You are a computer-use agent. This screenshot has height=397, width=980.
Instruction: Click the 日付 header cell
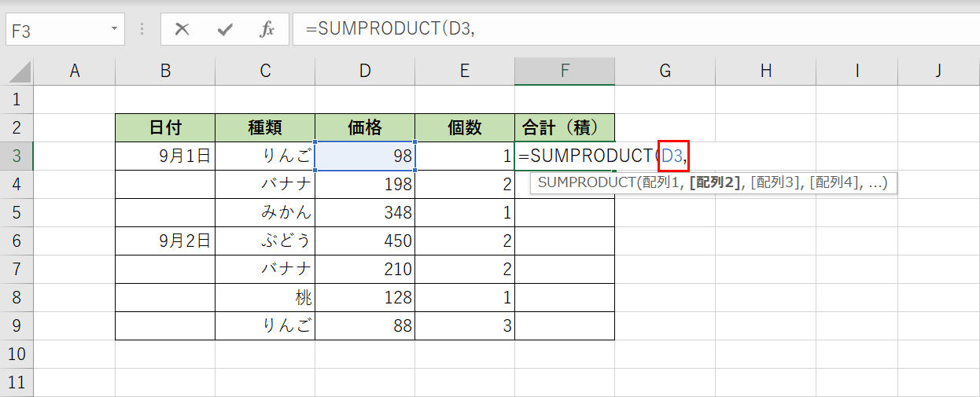pos(165,127)
